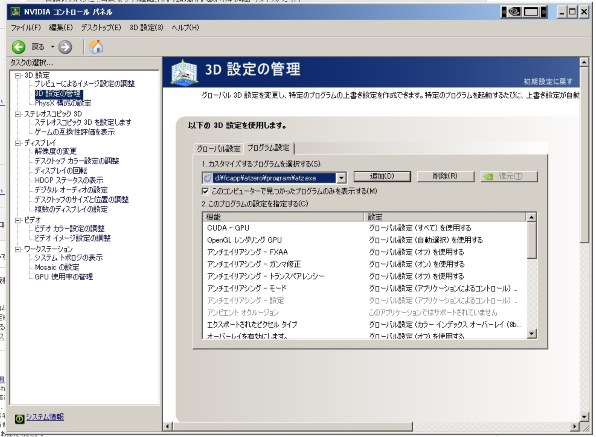Image resolution: width=596 pixels, height=437 pixels.
Task: Select 解像度の変更 in the tree
Action: 55,151
